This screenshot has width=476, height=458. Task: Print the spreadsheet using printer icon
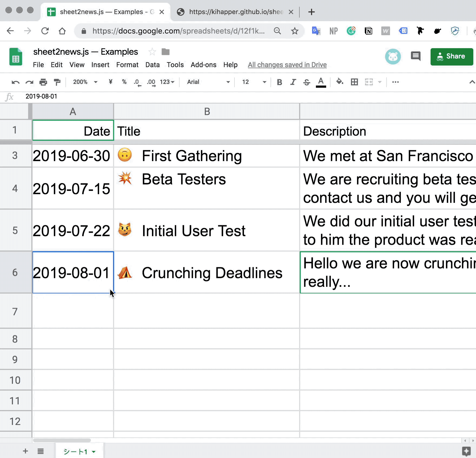[43, 82]
